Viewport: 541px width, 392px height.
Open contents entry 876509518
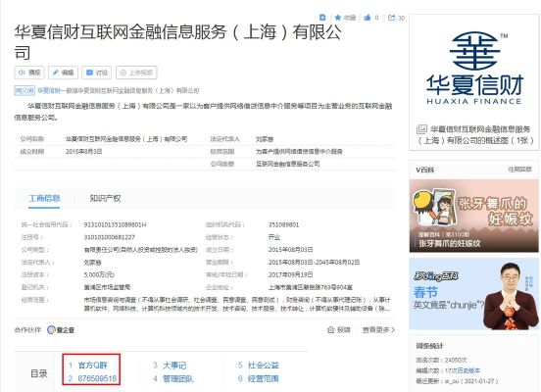tap(97, 378)
